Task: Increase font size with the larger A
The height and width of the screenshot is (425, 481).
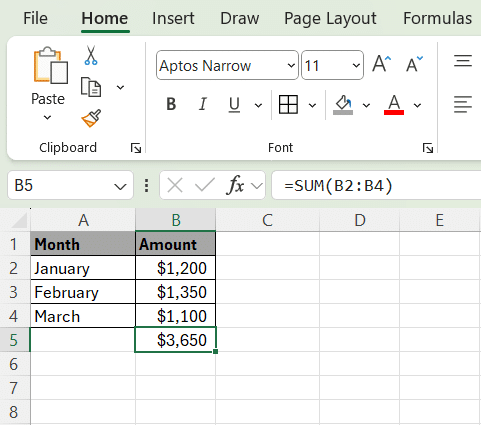Action: click(x=381, y=64)
